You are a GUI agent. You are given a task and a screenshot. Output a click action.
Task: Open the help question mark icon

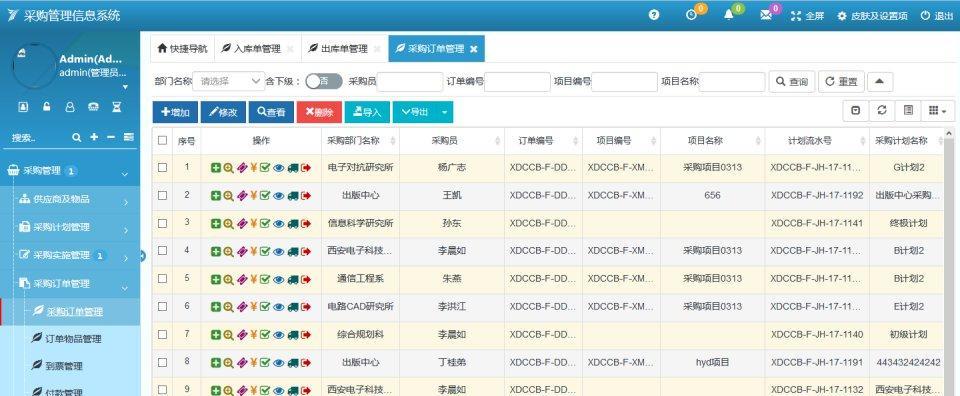(x=654, y=16)
